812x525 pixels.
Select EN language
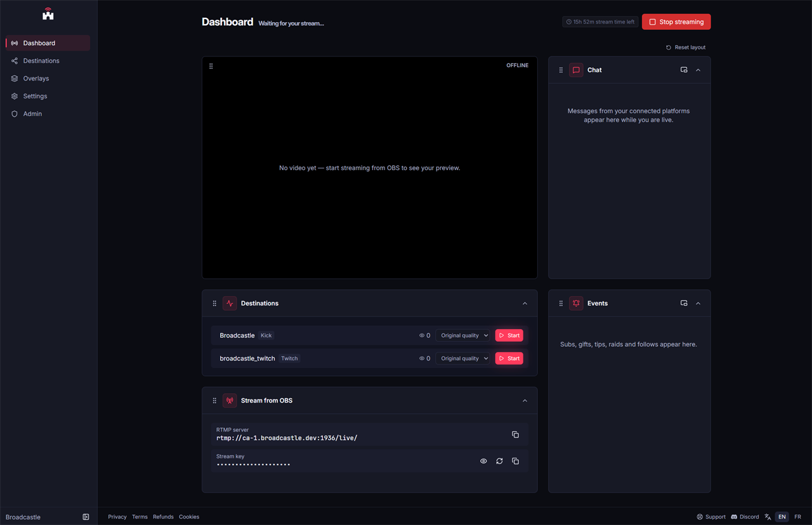(x=782, y=517)
